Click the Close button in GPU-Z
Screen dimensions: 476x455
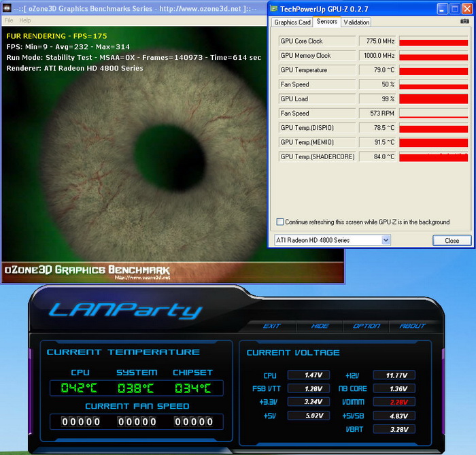tap(452, 240)
